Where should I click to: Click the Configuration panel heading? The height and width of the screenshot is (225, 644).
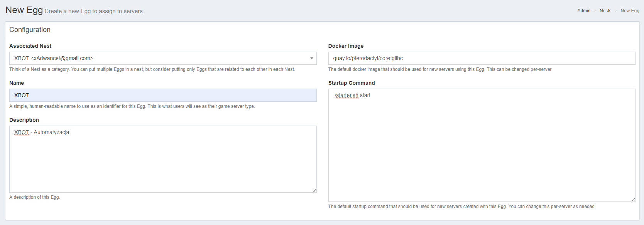pyautogui.click(x=30, y=30)
